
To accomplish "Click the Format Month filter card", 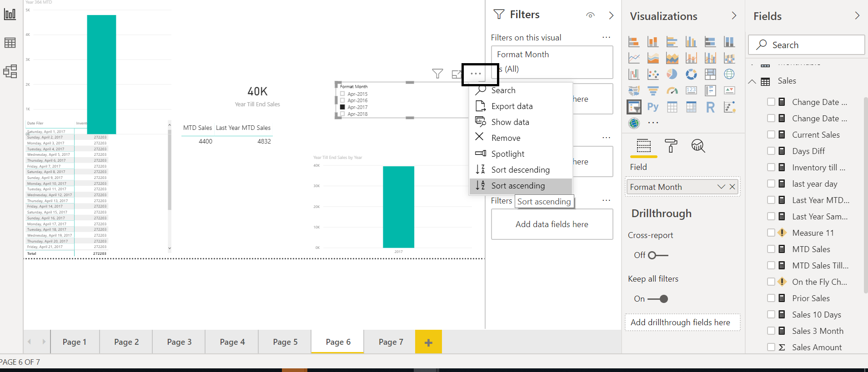I will click(x=552, y=62).
